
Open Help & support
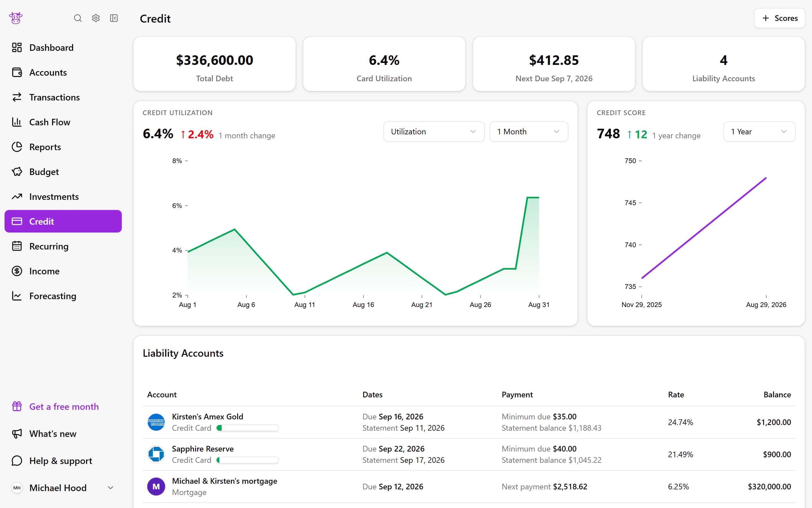(63, 461)
